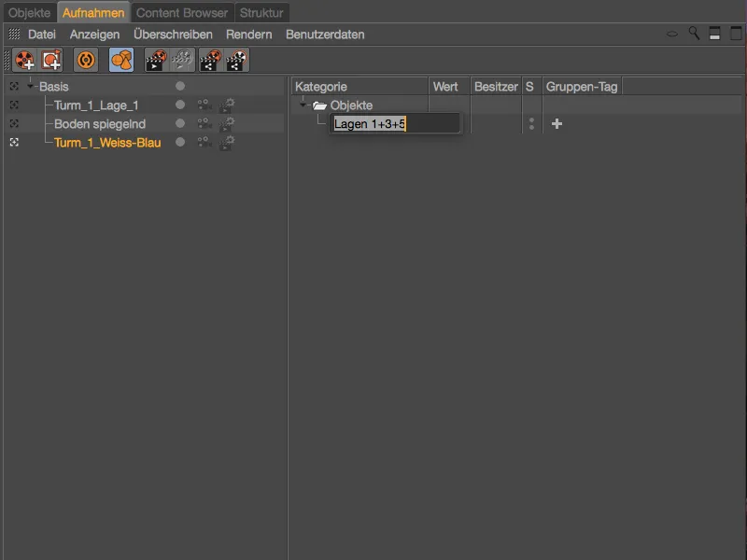Screen dimensions: 747x560
Task: Toggle the highlighted lock overrides objects icon
Action: coord(121,60)
